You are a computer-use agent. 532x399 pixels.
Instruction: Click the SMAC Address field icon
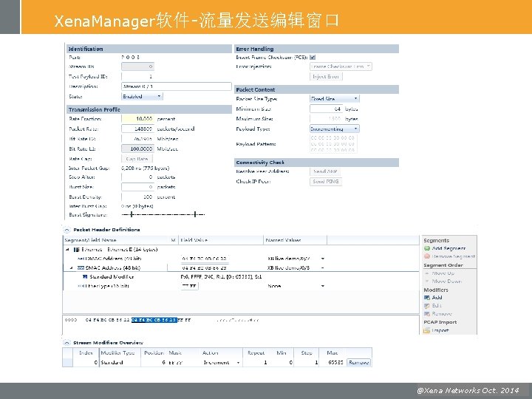click(81, 267)
